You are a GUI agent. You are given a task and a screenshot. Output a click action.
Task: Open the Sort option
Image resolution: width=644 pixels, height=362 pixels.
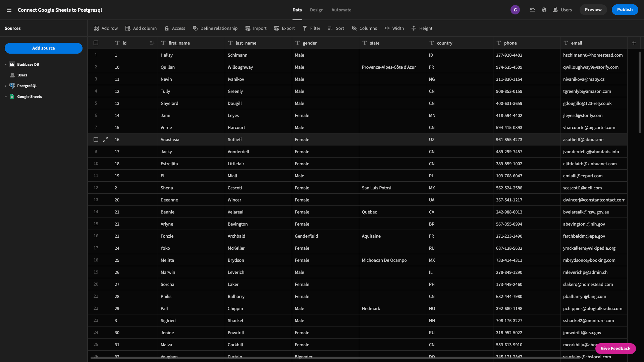click(x=336, y=28)
